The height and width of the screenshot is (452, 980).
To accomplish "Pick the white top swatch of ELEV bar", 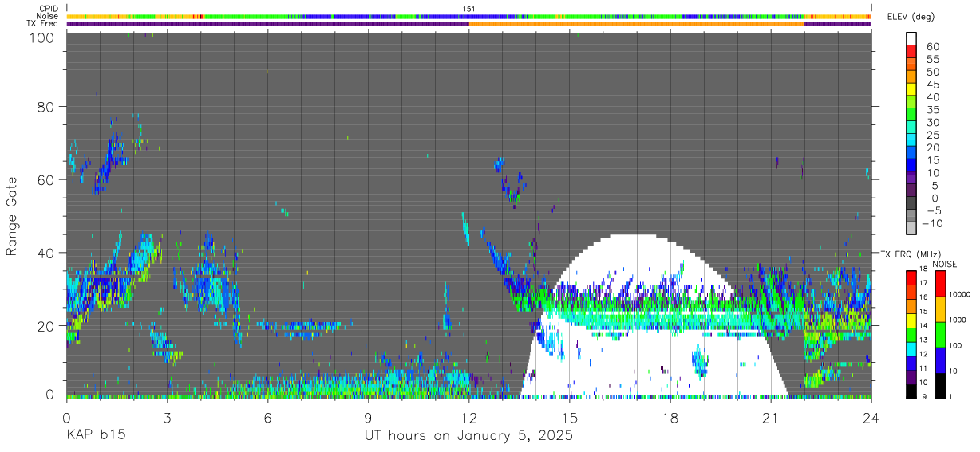I will click(911, 38).
